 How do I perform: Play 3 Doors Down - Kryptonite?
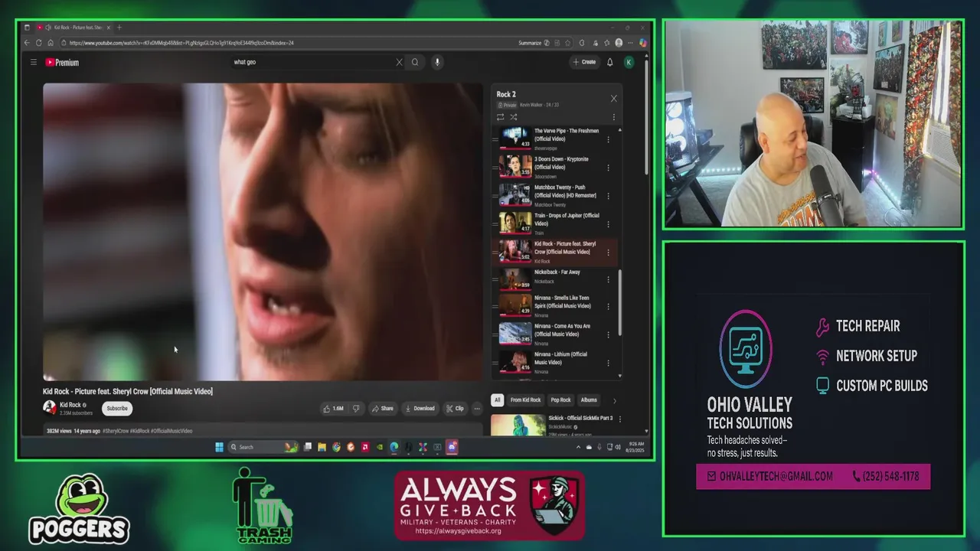[x=557, y=167]
